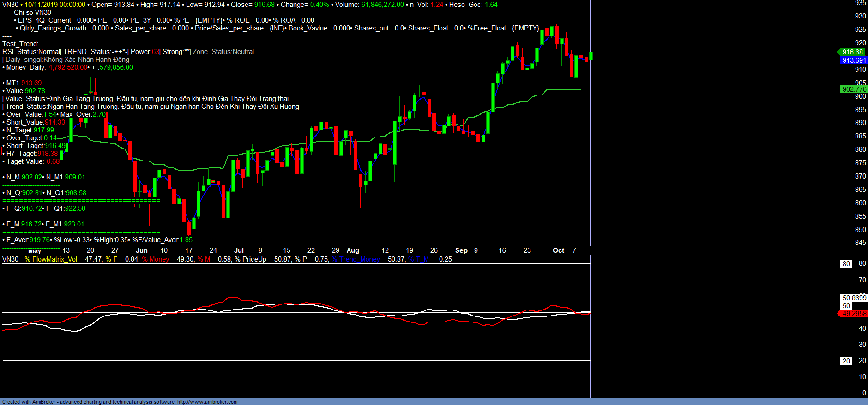868x405 pixels.
Task: Select the Jul marker on date axis
Action: [239, 250]
